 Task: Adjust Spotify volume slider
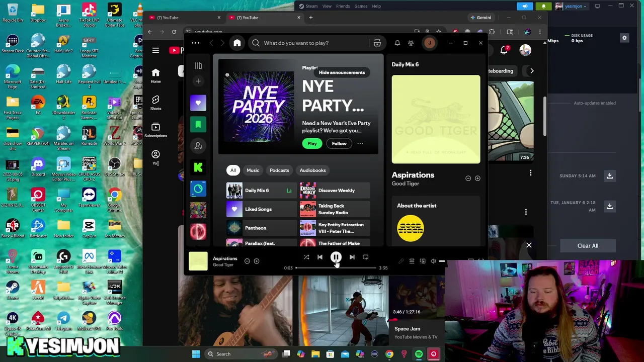tap(441, 261)
